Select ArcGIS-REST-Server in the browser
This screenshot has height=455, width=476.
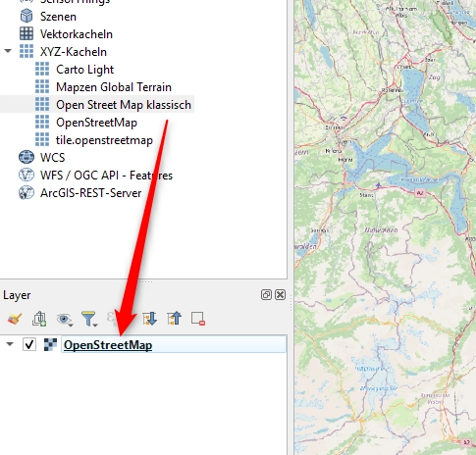[91, 193]
